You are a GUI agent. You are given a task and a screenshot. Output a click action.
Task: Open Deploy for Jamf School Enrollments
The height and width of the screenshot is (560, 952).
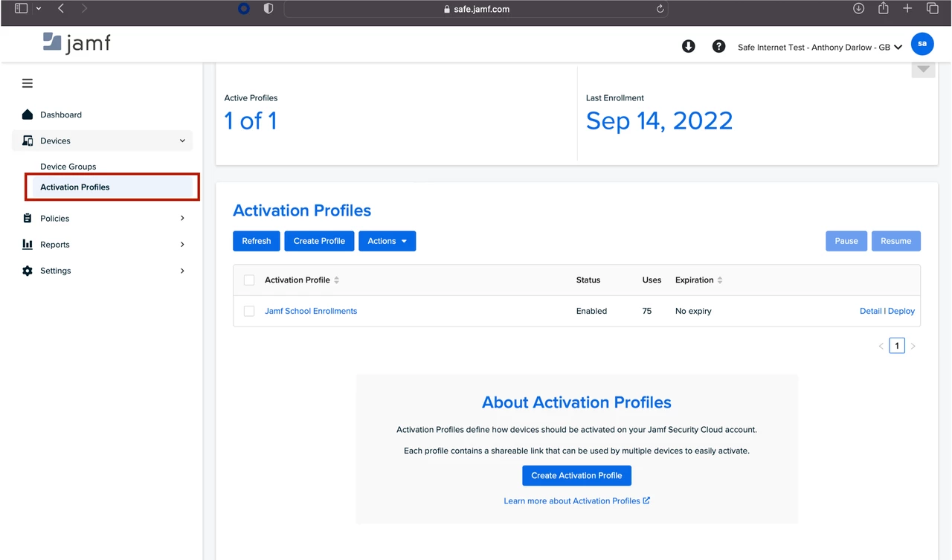click(x=901, y=311)
